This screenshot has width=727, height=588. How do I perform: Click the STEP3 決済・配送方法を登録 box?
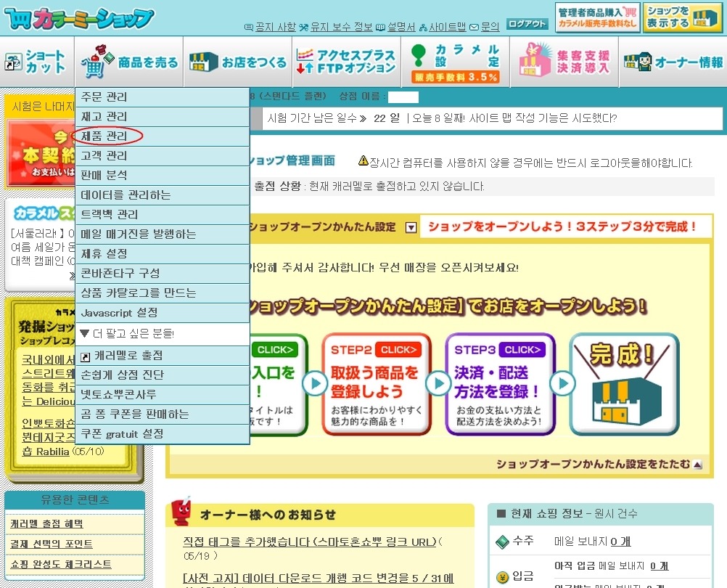click(x=495, y=384)
